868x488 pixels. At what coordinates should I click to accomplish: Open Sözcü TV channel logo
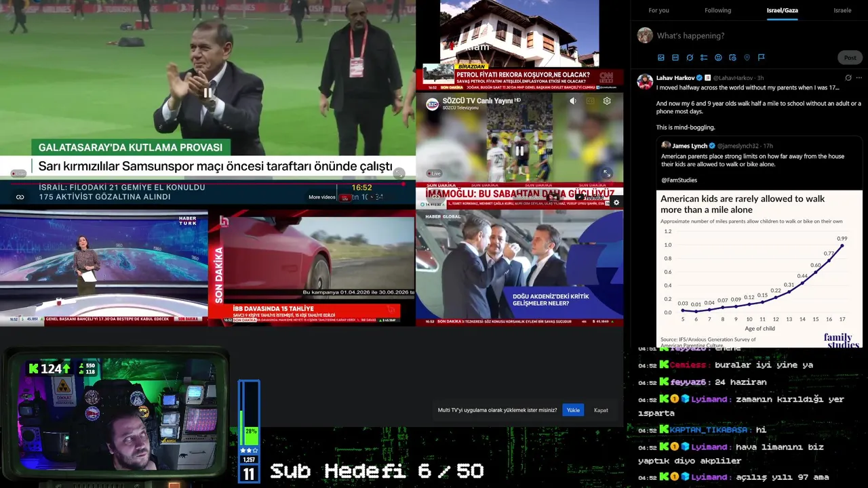pyautogui.click(x=432, y=104)
